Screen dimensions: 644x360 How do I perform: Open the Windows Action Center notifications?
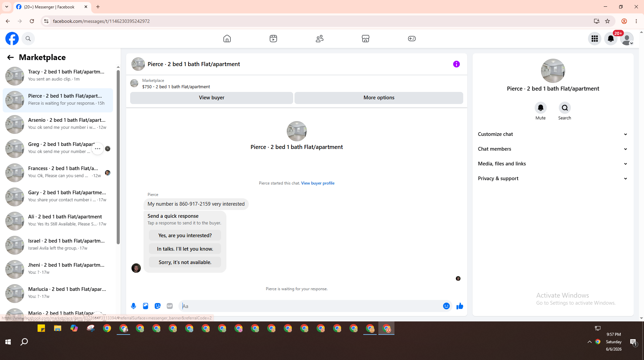[x=633, y=342]
